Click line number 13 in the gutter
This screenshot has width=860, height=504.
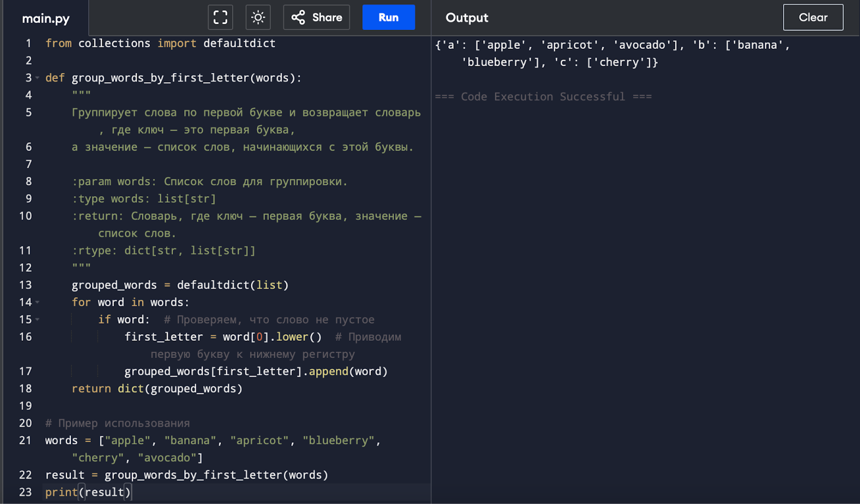pyautogui.click(x=25, y=285)
